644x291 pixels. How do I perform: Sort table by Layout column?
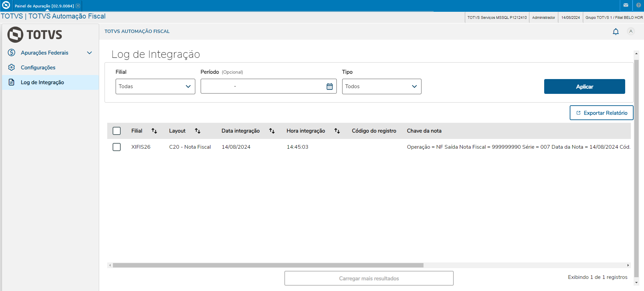198,131
